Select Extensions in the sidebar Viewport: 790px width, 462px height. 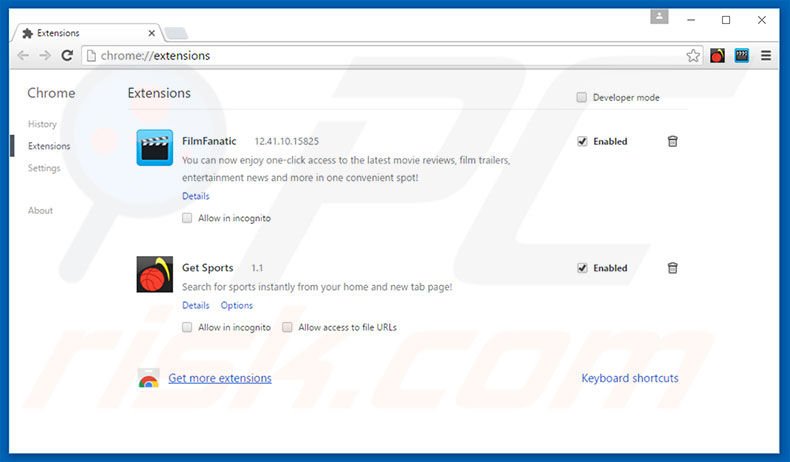pos(49,146)
